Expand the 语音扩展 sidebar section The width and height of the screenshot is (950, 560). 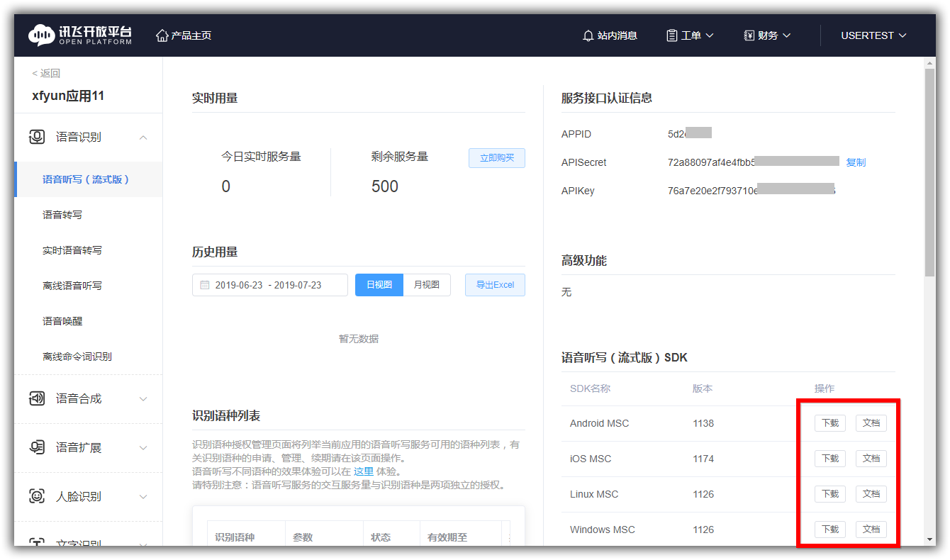[x=143, y=448]
